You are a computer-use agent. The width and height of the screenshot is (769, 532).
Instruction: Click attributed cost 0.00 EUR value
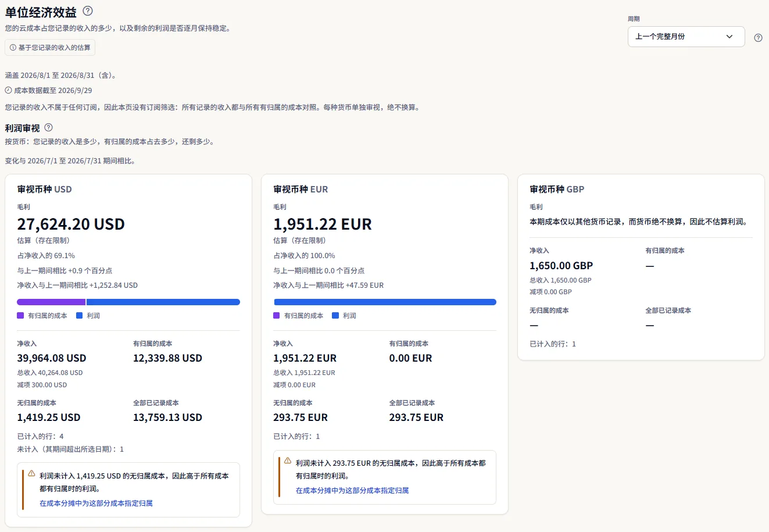410,358
